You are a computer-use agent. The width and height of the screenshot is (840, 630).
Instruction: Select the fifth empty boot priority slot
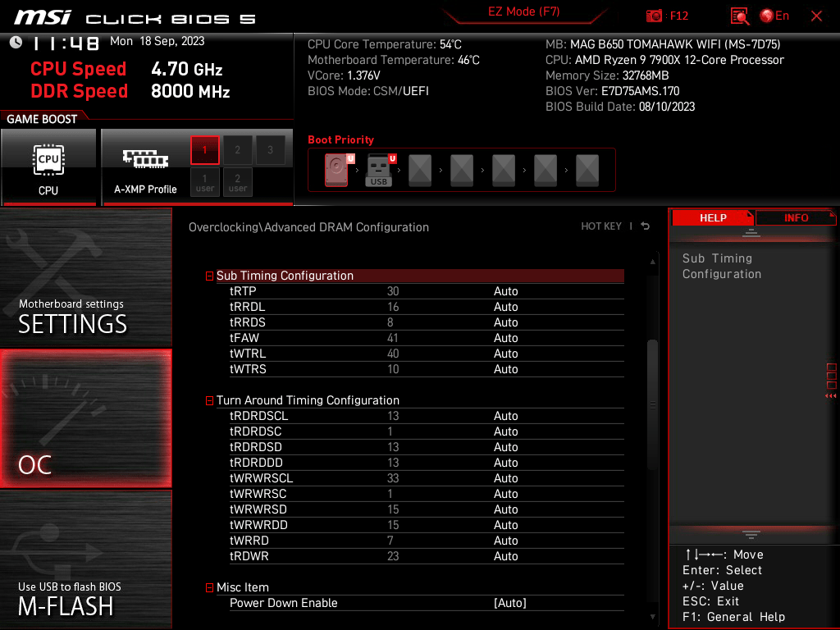[x=504, y=171]
